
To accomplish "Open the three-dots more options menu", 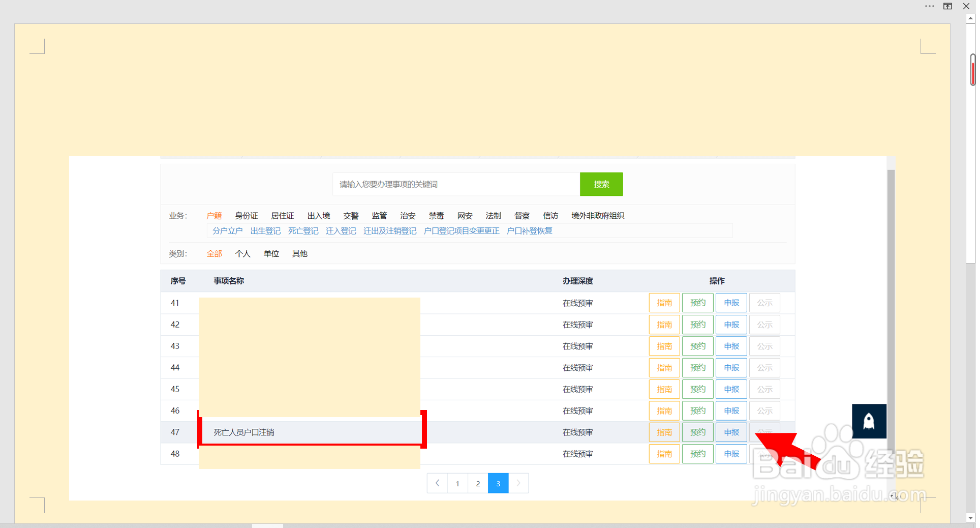I will (x=930, y=6).
